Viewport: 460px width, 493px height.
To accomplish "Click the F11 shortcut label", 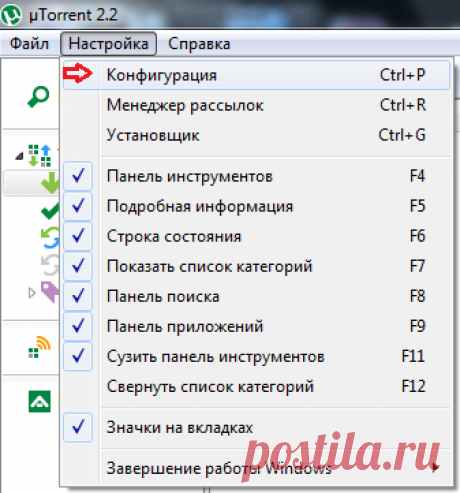I will click(x=413, y=356).
